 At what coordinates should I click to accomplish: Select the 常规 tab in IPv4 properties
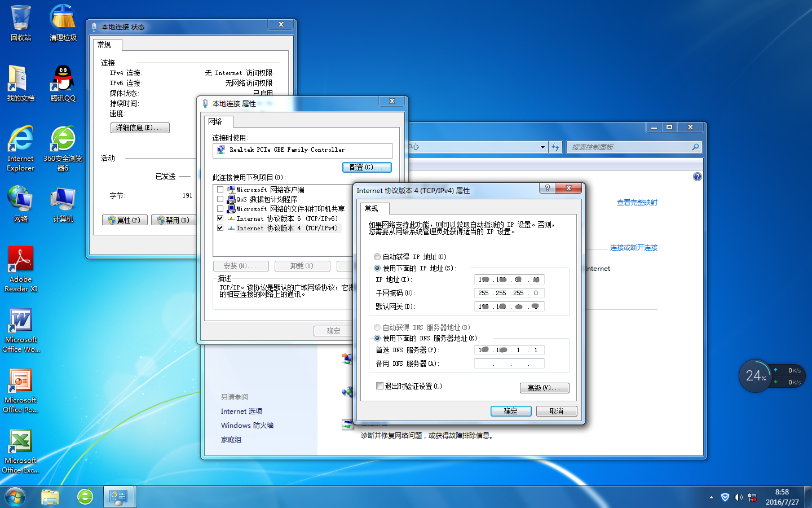pos(372,208)
